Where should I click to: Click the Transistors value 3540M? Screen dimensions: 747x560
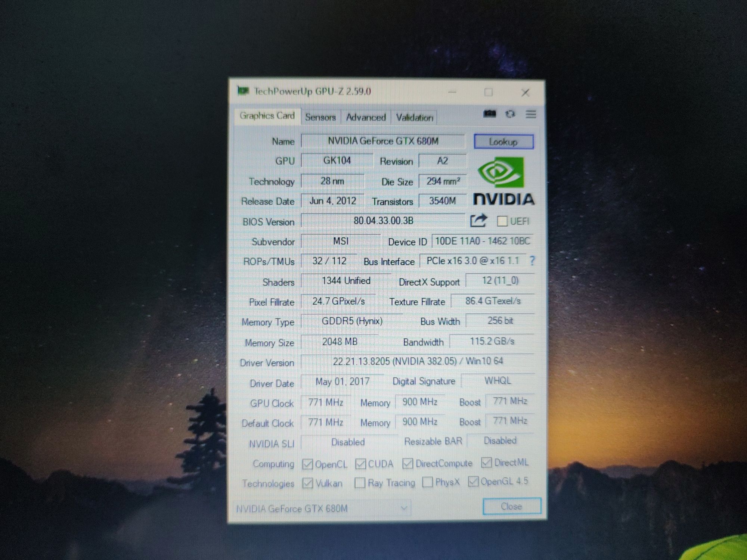443,201
